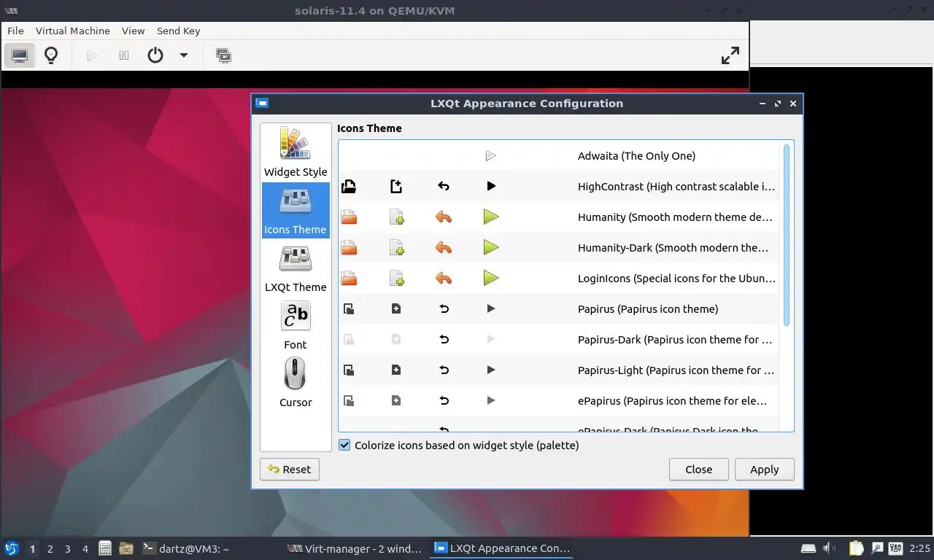Select the LoginIcons icon theme row

[559, 279]
